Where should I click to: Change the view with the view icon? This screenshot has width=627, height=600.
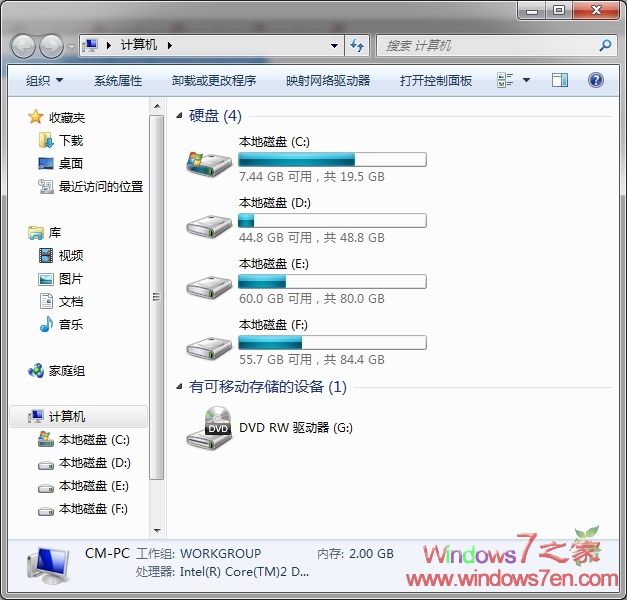tap(505, 80)
